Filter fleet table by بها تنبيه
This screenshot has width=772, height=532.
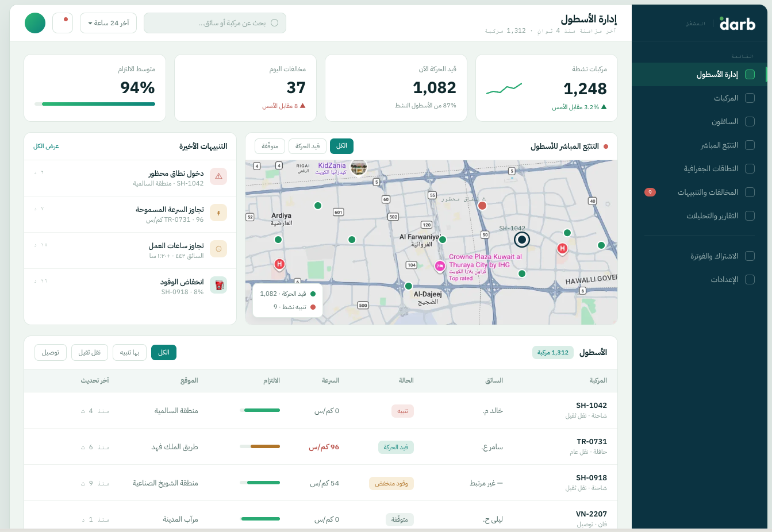click(130, 352)
